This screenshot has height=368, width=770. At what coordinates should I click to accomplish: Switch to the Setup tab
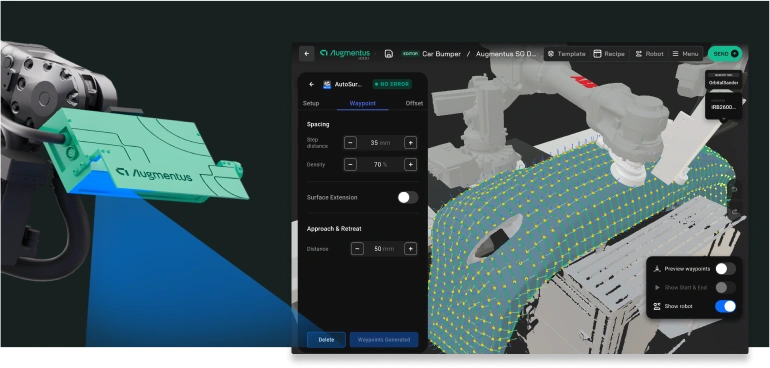pyautogui.click(x=311, y=103)
